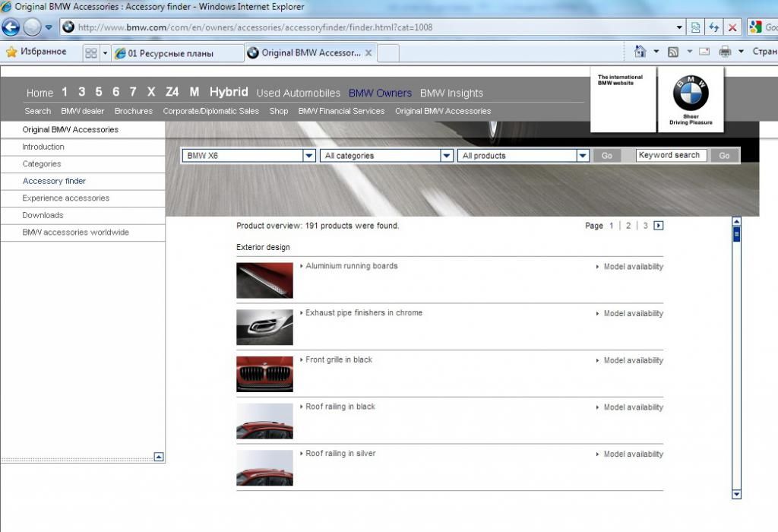Viewport: 778px width, 532px height.
Task: Open the Home link in BMW navigation
Action: (40, 93)
